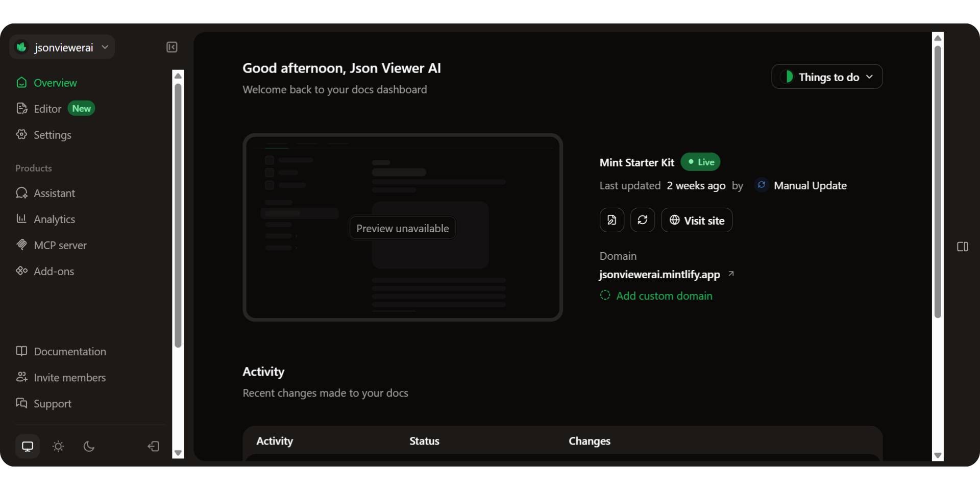This screenshot has height=490, width=980.
Task: Collapse the left sidebar
Action: coord(172,47)
